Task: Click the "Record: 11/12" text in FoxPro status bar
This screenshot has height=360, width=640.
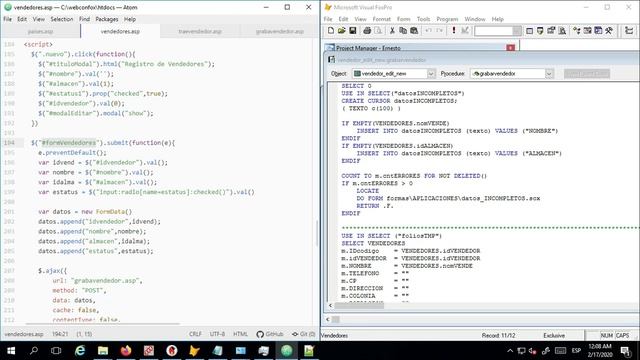Action: (498, 336)
